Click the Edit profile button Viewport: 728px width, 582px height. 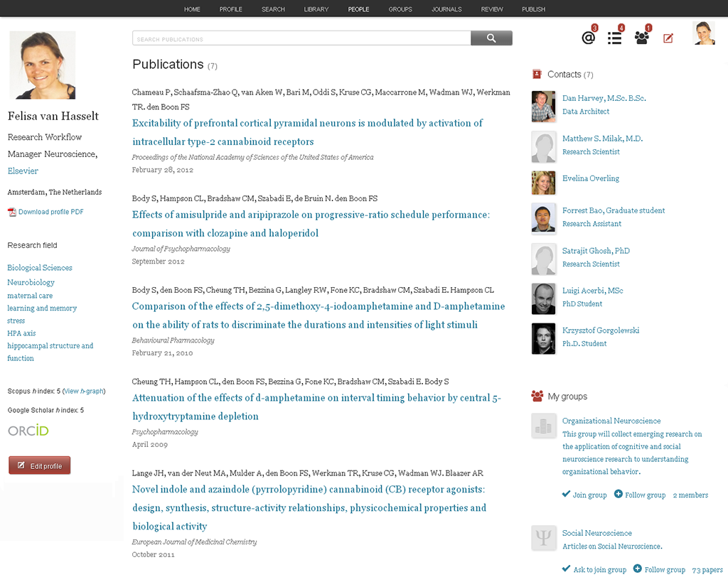pyautogui.click(x=40, y=465)
